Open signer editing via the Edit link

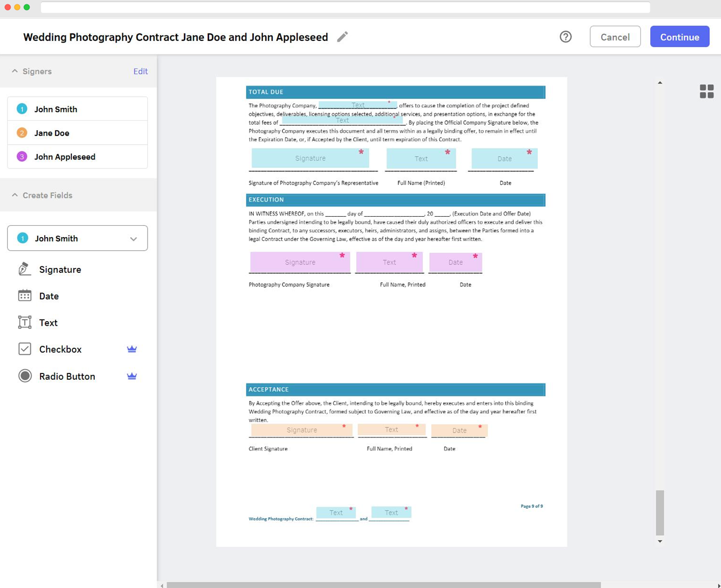140,71
